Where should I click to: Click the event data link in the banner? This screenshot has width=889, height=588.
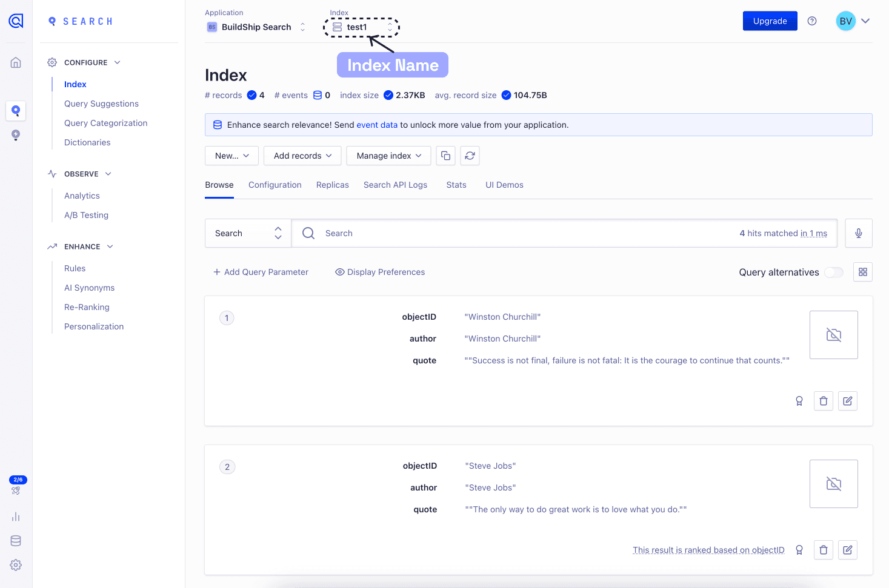[x=377, y=125]
